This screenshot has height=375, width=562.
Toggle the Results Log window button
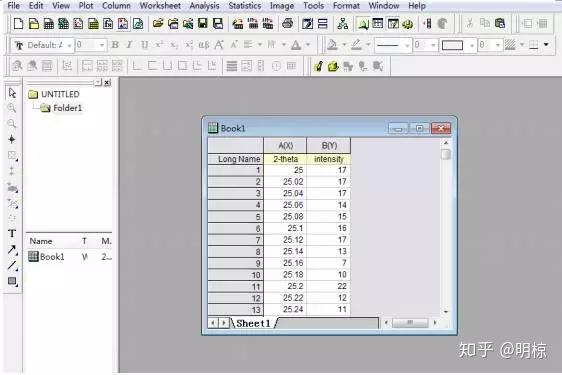377,24
